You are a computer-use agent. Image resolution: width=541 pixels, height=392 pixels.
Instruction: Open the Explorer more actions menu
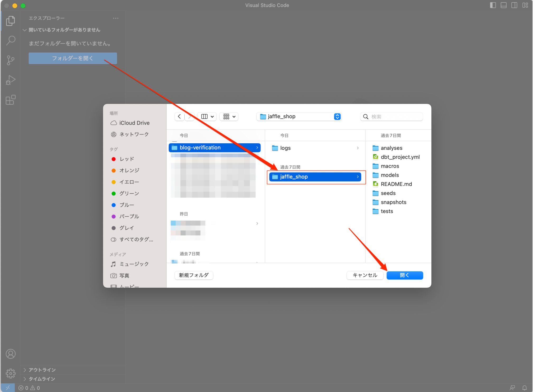pyautogui.click(x=116, y=18)
